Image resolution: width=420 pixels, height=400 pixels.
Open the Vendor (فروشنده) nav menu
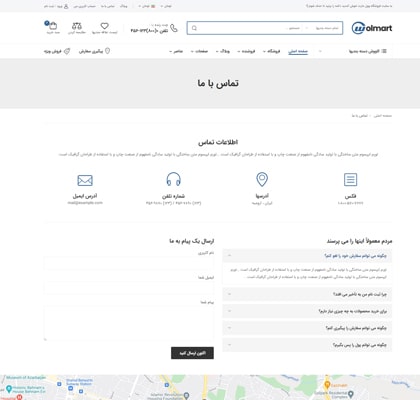point(246,51)
